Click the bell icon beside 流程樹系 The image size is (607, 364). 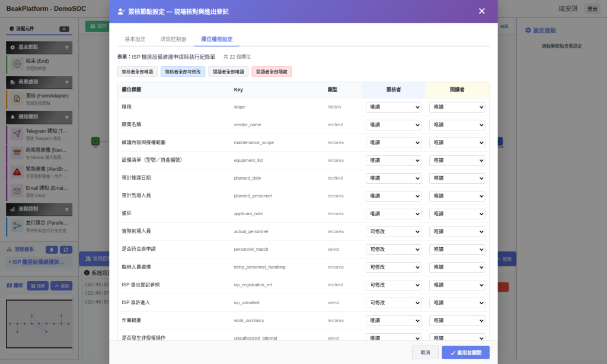pos(52,250)
